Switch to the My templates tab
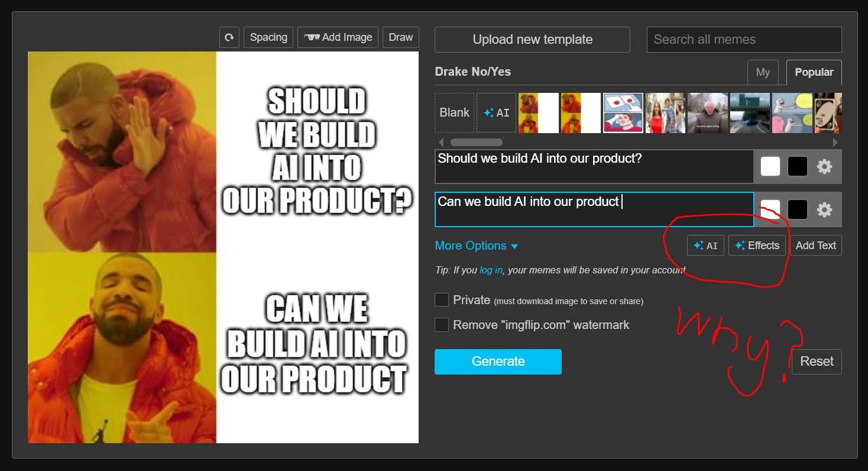 pyautogui.click(x=763, y=72)
